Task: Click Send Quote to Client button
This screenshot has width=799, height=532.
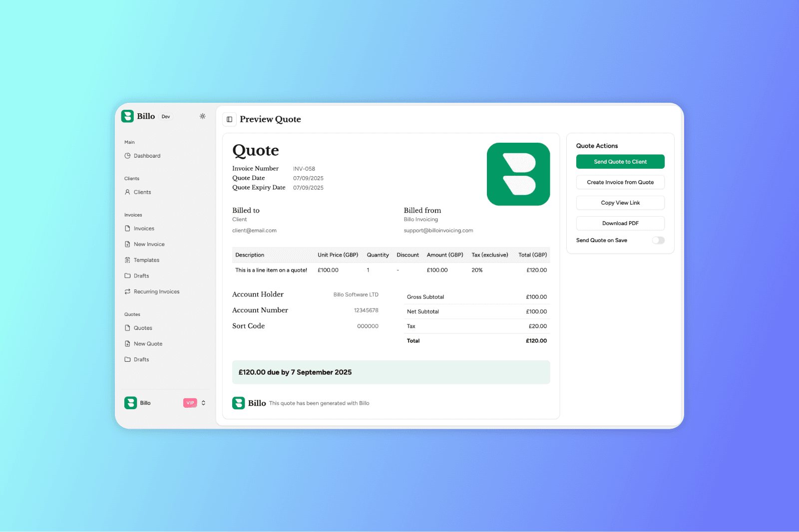Action: tap(620, 162)
